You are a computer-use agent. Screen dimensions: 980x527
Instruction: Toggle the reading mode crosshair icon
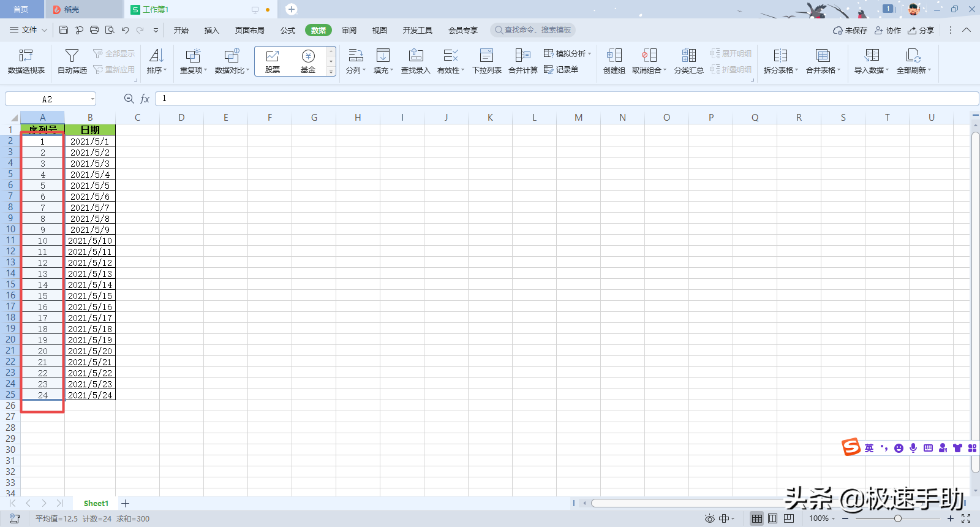(724, 518)
